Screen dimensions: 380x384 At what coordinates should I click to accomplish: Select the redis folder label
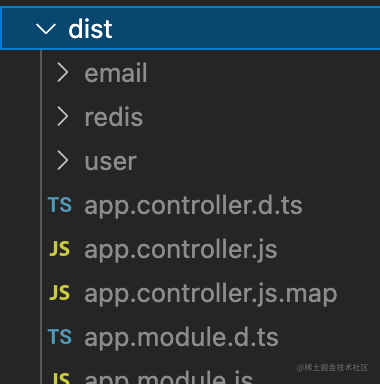[x=114, y=117]
